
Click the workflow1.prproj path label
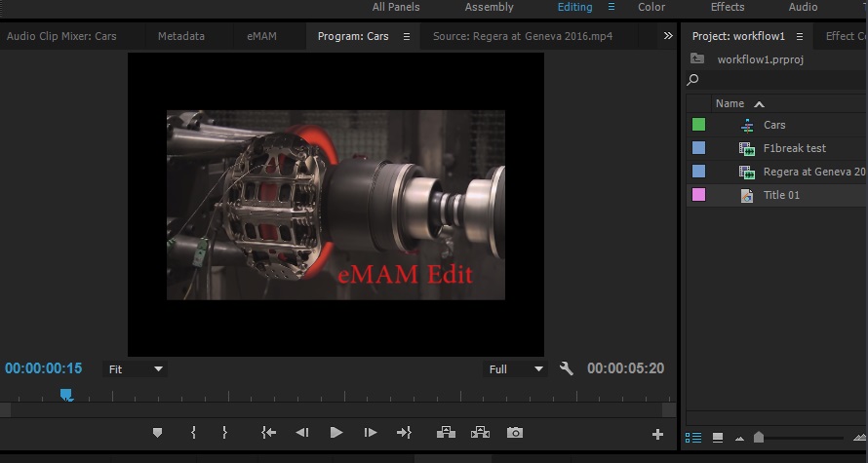pos(760,59)
